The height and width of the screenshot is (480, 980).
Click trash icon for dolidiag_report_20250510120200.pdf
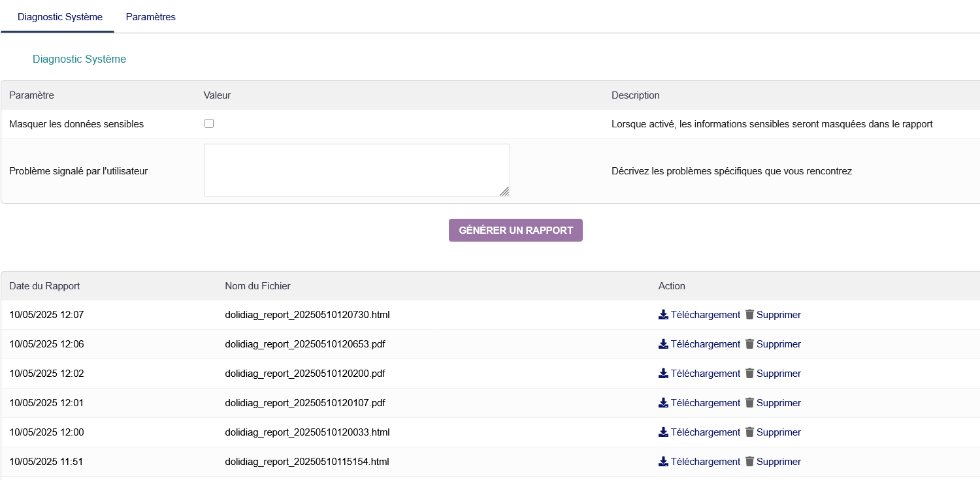click(x=749, y=374)
